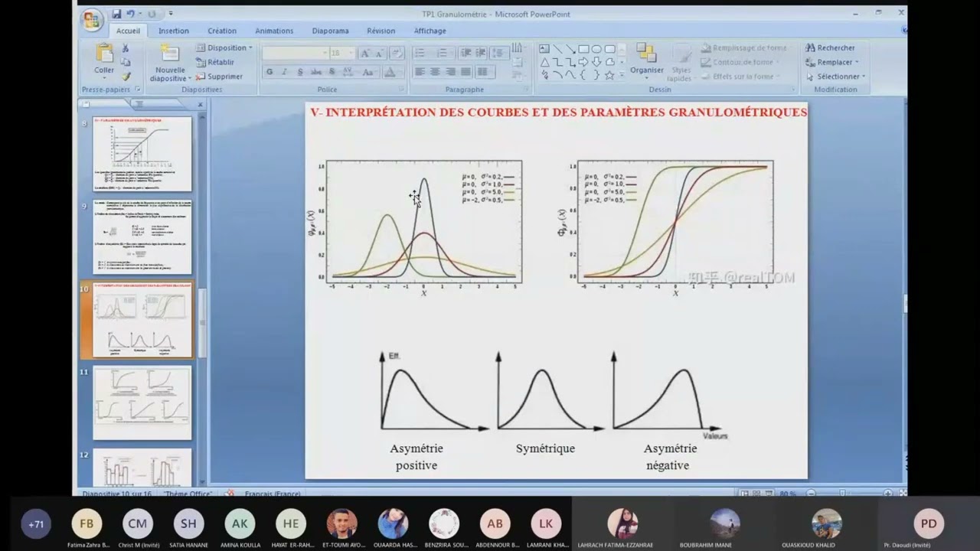Select the triangle shape in shapes gallery
Viewport: 980px width, 551px height.
click(544, 62)
